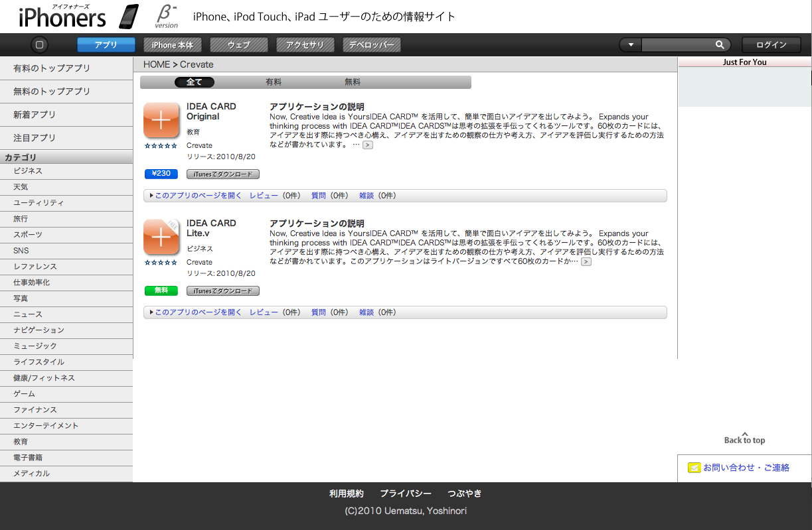The width and height of the screenshot is (812, 530).
Task: Select the ミュージック category
Action: (x=66, y=346)
